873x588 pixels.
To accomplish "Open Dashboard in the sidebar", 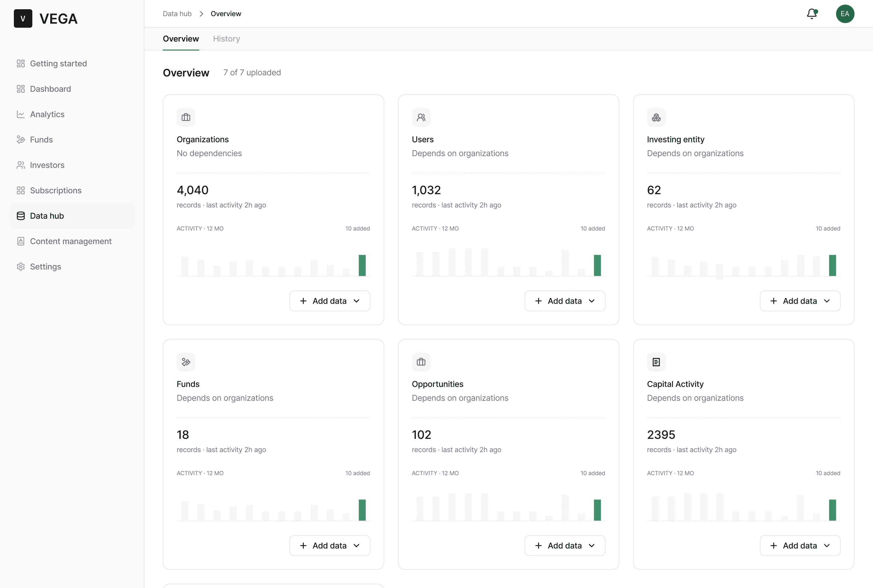I will pos(72,89).
